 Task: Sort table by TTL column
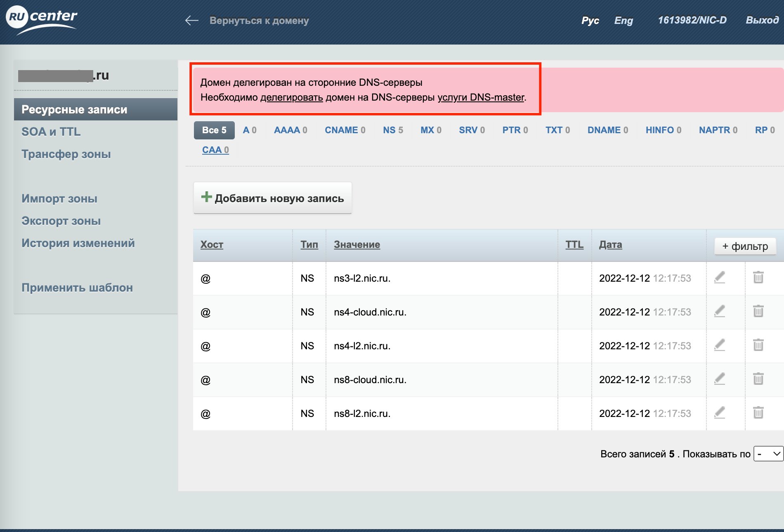click(x=574, y=245)
